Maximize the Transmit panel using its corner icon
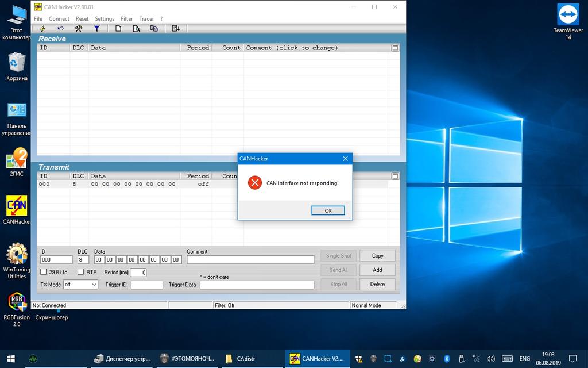 pyautogui.click(x=395, y=176)
